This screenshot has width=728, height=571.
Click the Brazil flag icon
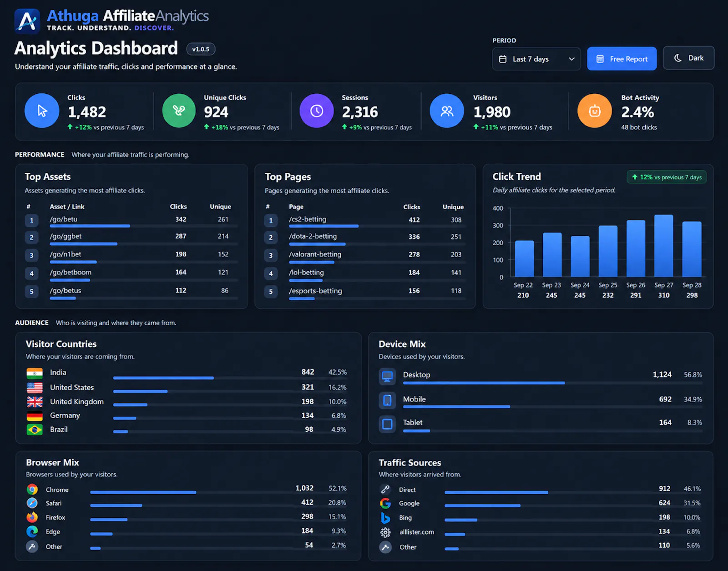point(35,430)
